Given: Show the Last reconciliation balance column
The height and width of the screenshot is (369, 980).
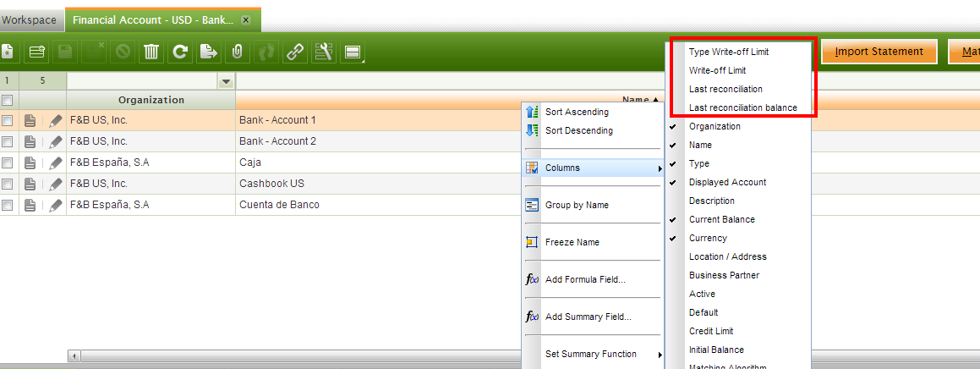Looking at the screenshot, I should [737, 107].
